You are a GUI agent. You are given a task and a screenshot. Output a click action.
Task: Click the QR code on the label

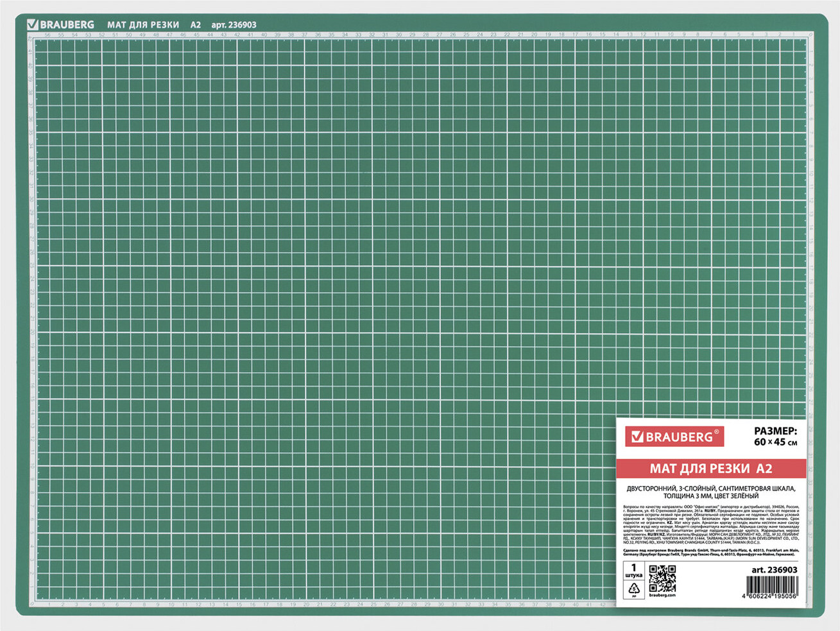(662, 578)
